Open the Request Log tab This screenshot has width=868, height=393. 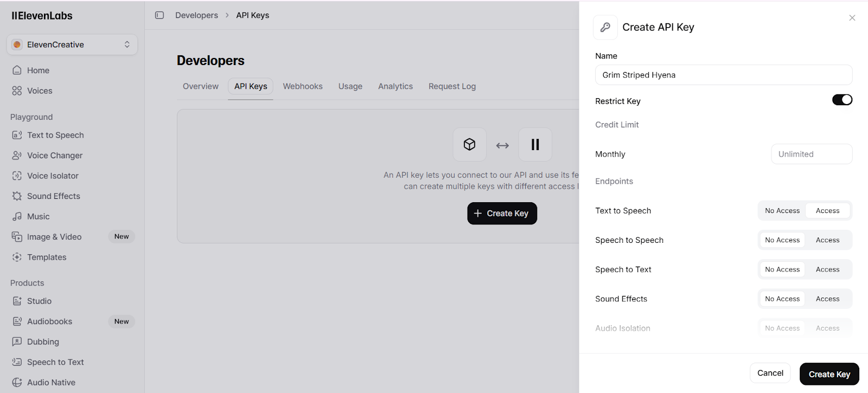coord(452,86)
